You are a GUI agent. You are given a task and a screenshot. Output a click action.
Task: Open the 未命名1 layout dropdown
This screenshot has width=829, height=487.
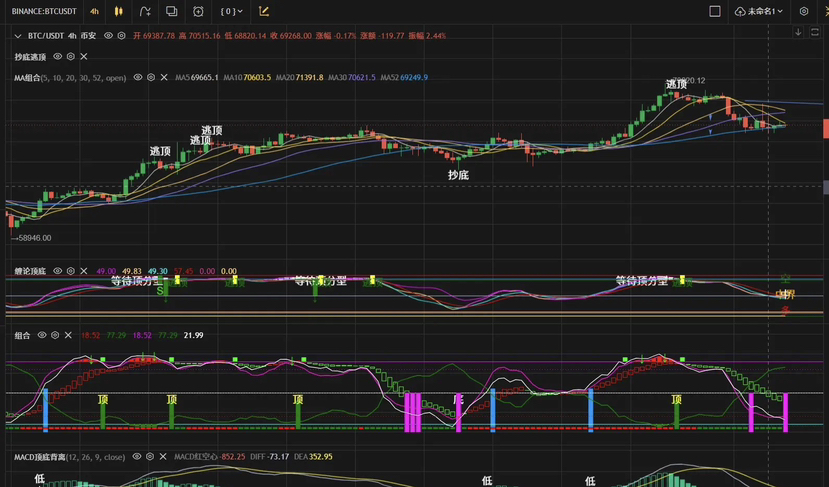(759, 11)
